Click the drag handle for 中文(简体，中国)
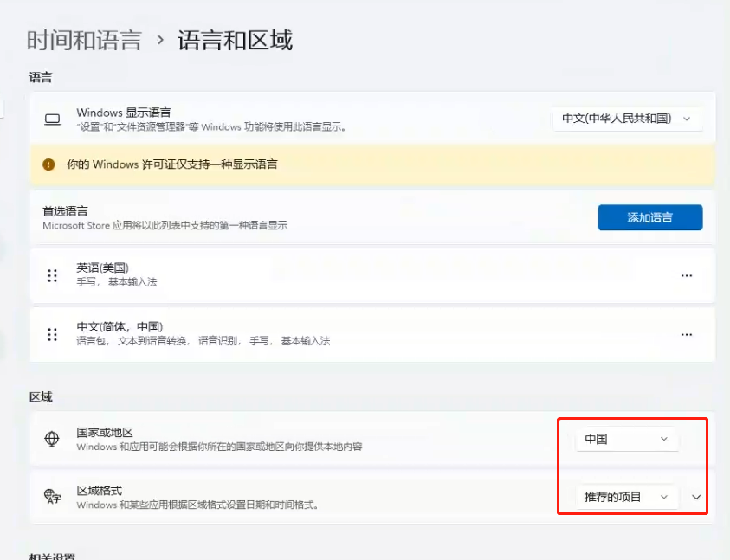 (52, 334)
